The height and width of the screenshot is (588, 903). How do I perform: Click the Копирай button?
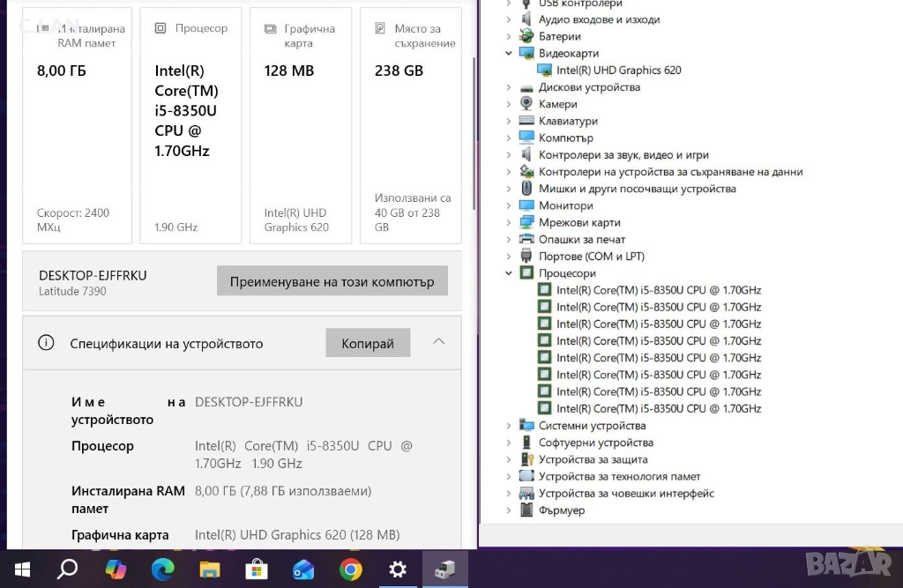click(368, 343)
